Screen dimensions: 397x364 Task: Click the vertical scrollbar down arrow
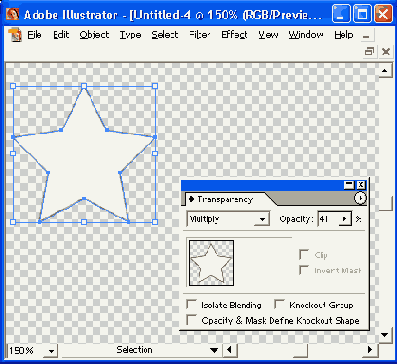(x=385, y=334)
